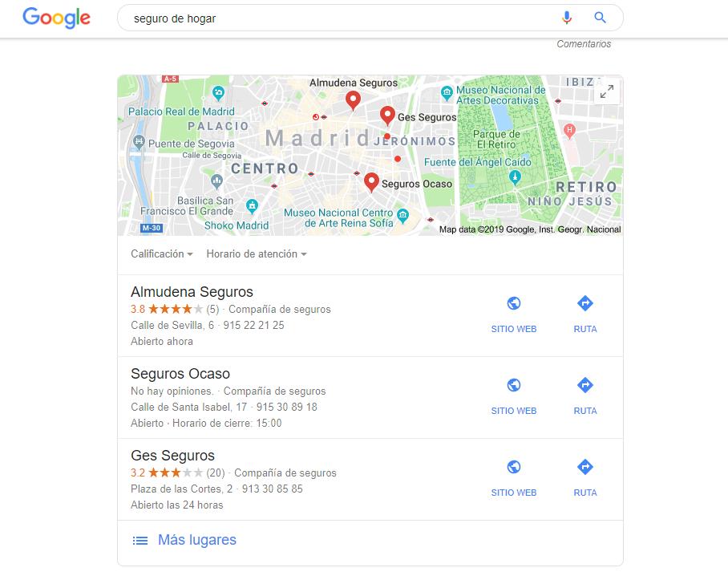Click the Ges Seguros map pin
The height and width of the screenshot is (580, 728).
(387, 116)
